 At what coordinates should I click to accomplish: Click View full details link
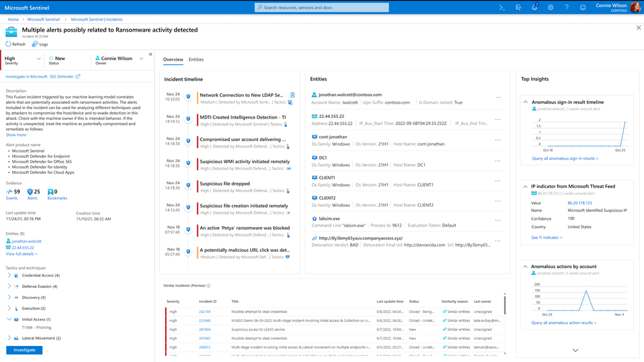[21, 254]
